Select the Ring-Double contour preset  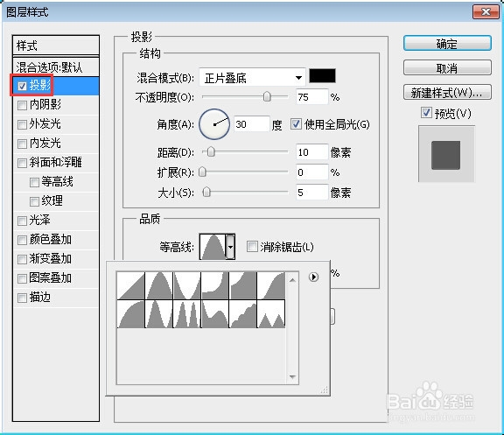[186, 314]
